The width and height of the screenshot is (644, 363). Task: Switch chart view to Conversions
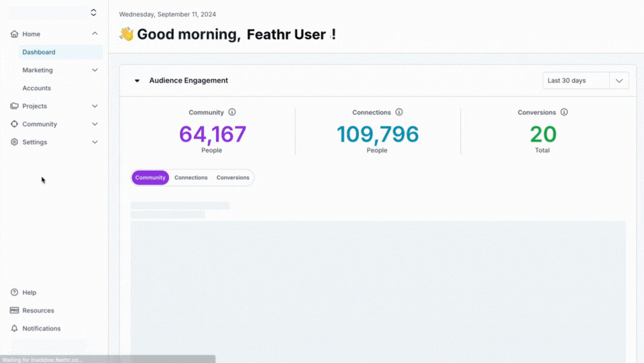point(233,178)
